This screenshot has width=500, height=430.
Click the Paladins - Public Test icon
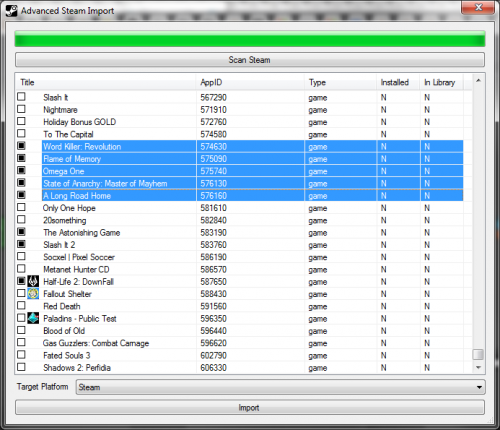33,318
